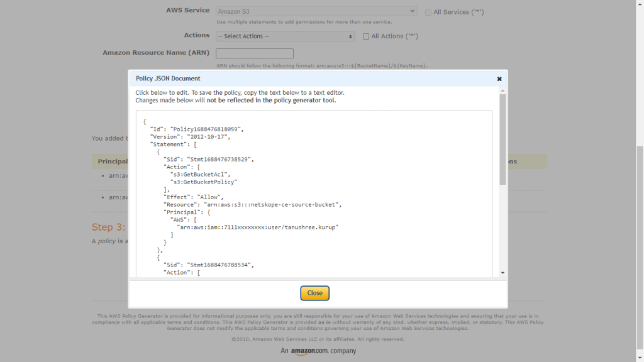Open the Select Actions dropdown
The image size is (644, 362).
tap(285, 36)
